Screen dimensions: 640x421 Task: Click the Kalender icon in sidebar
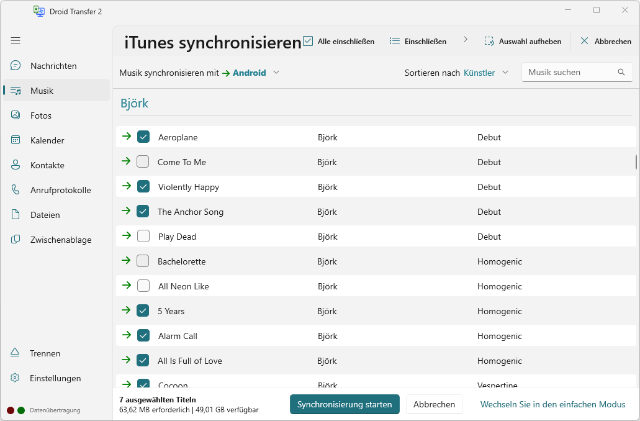16,140
